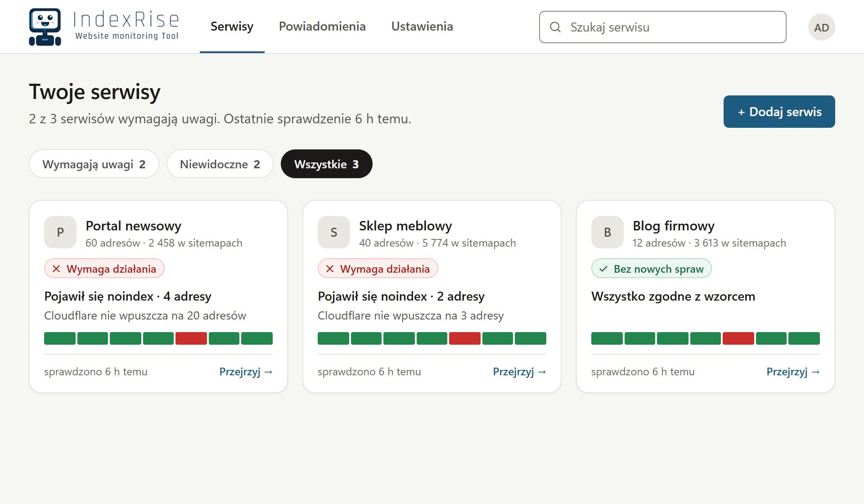The image size is (864, 504).
Task: Open the Portal newsowy title
Action: pos(134,226)
